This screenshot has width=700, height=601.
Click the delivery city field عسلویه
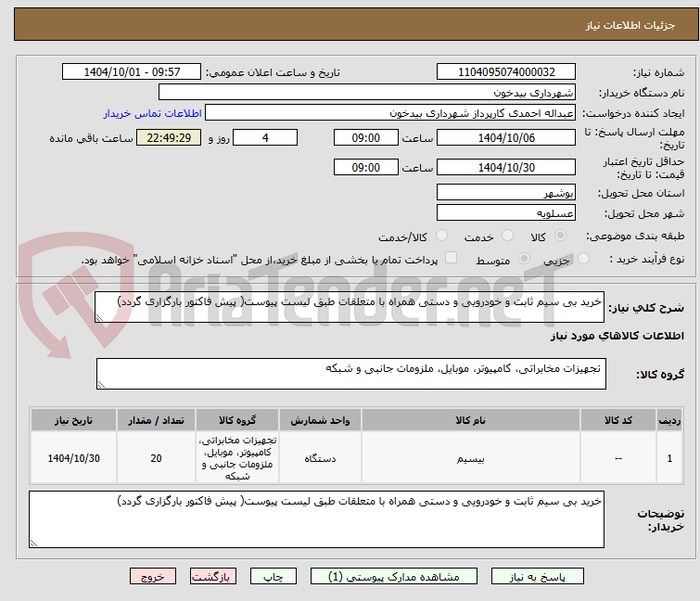pos(506,213)
